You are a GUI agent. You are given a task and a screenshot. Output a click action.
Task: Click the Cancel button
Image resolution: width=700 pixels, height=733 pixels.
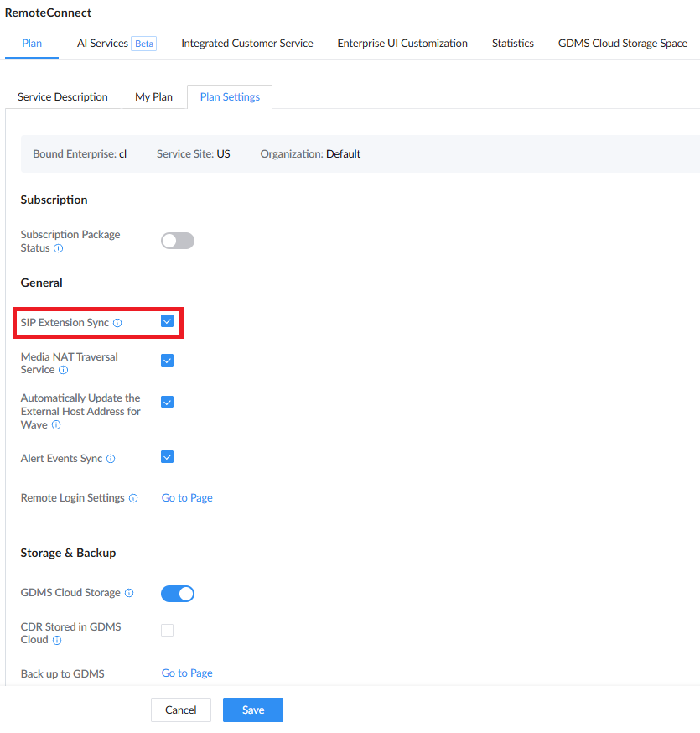coord(181,710)
